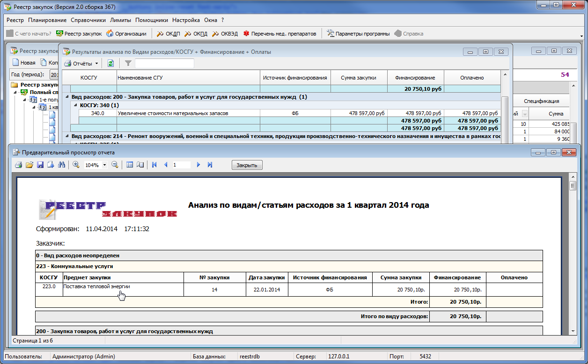The image size is (588, 364).
Task: Click Справка in the main toolbar
Action: 409,34
